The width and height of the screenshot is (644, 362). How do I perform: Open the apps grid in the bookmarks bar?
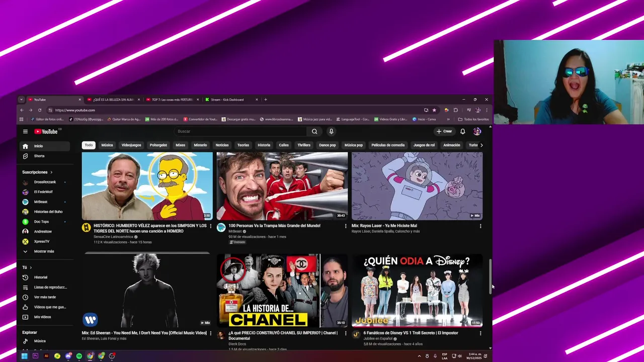(21, 119)
